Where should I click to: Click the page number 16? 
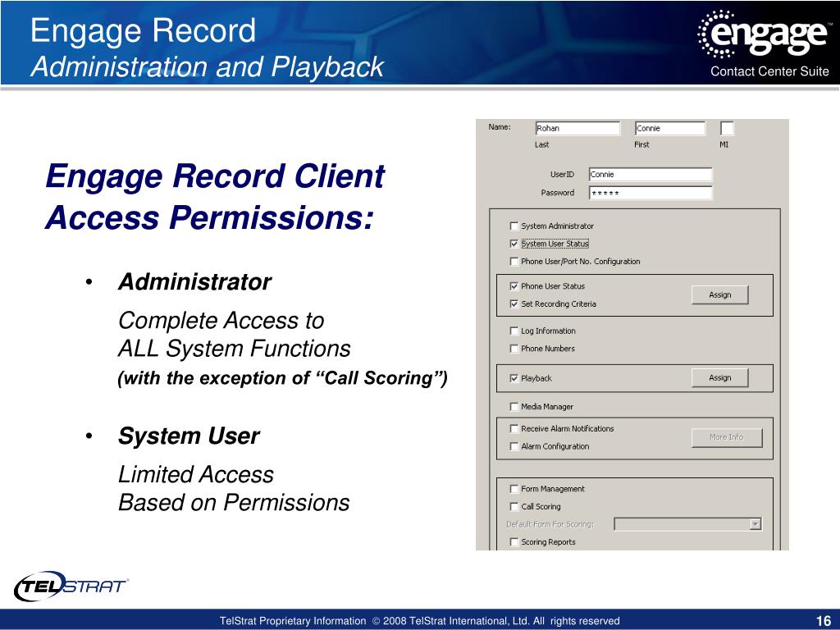click(824, 620)
